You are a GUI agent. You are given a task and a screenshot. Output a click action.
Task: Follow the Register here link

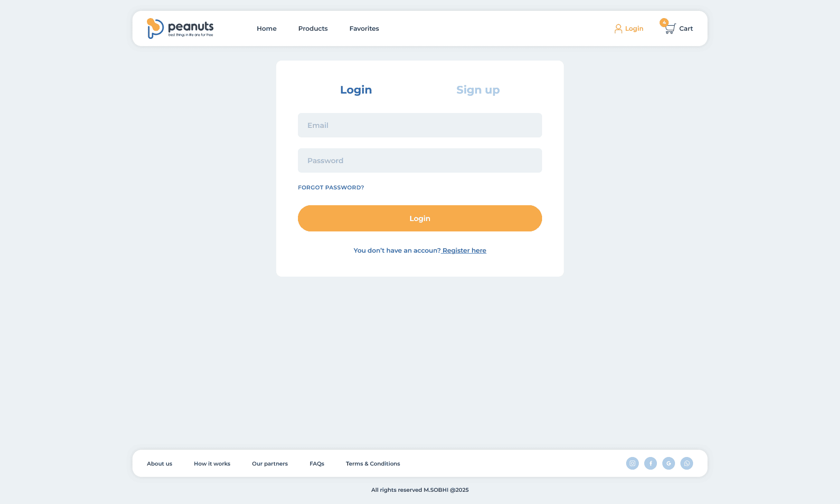(x=464, y=250)
